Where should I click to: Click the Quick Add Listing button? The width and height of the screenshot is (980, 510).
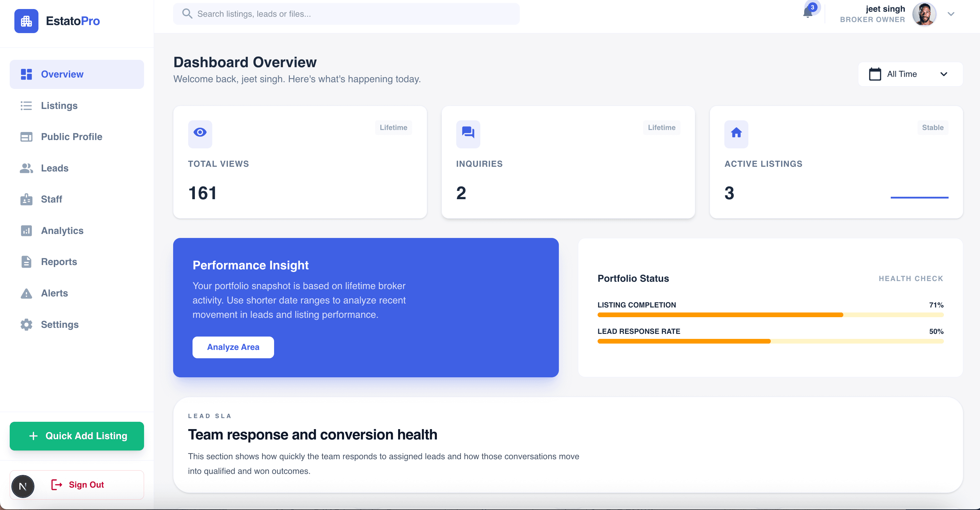77,436
